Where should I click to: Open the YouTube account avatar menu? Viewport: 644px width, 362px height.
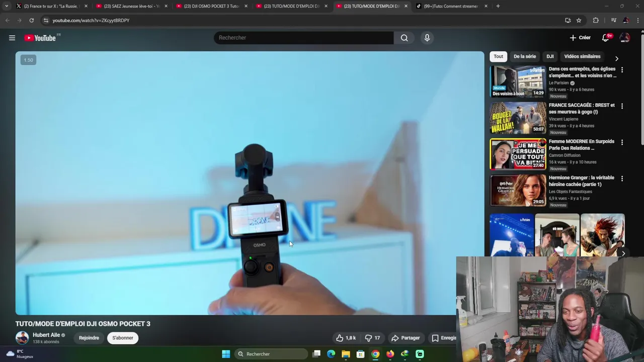click(x=624, y=38)
